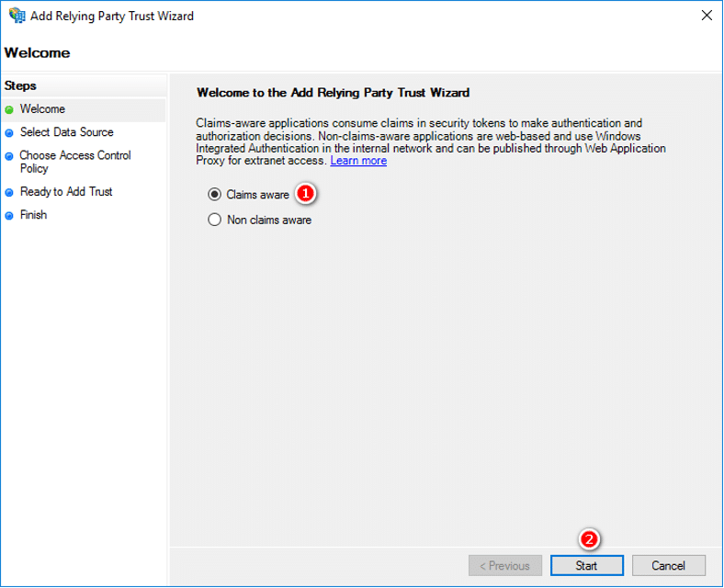Screen dimensions: 724x588
Task: Click the blue bullet beside Select Data Source
Action: (9, 133)
